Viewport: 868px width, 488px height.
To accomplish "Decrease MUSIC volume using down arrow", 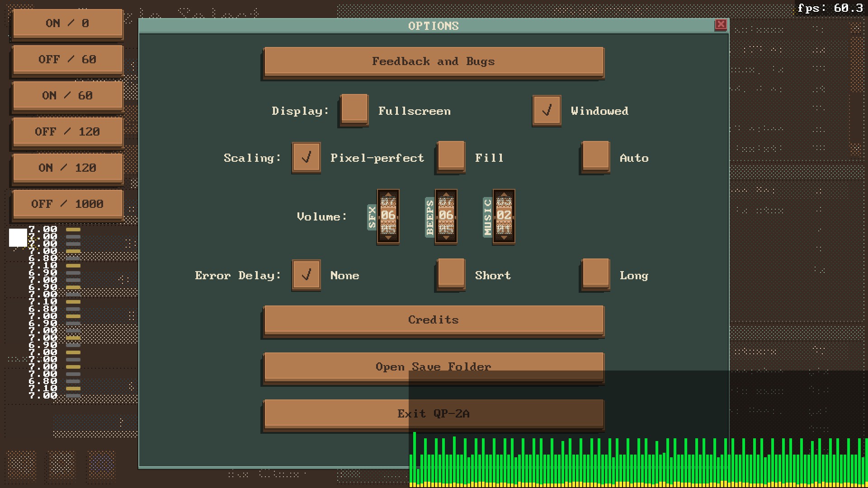I will (x=504, y=238).
